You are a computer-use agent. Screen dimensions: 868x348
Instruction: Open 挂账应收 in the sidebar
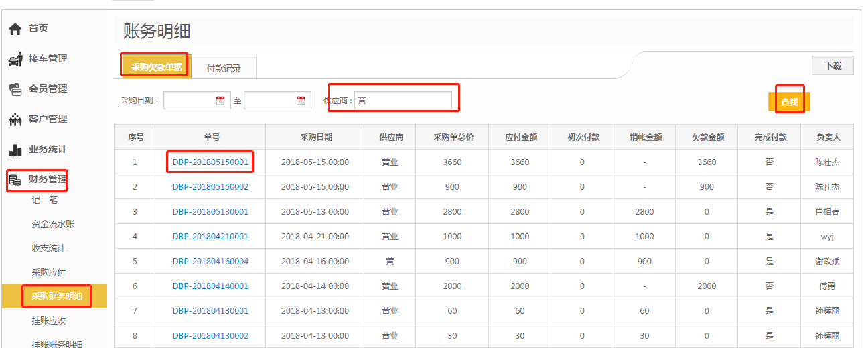point(49,321)
